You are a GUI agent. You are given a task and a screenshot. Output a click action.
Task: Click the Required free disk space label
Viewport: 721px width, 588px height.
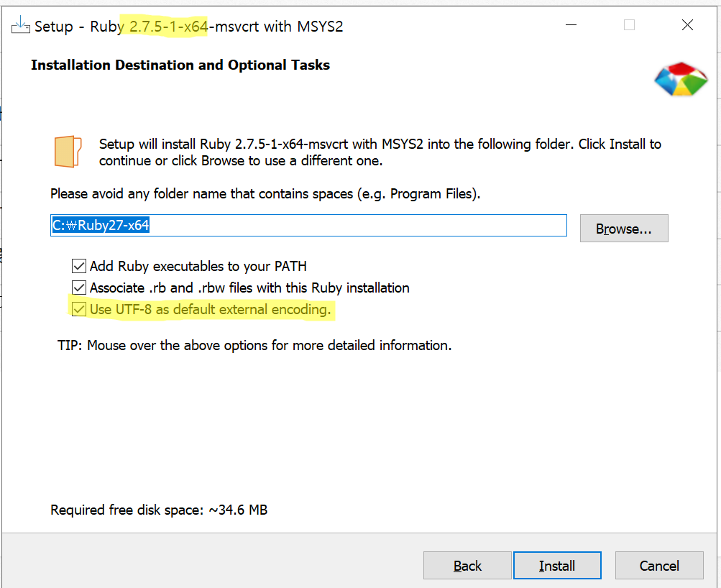(159, 510)
